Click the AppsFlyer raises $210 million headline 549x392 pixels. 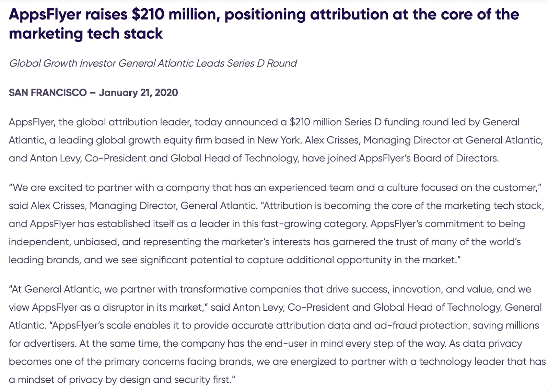pyautogui.click(x=264, y=14)
